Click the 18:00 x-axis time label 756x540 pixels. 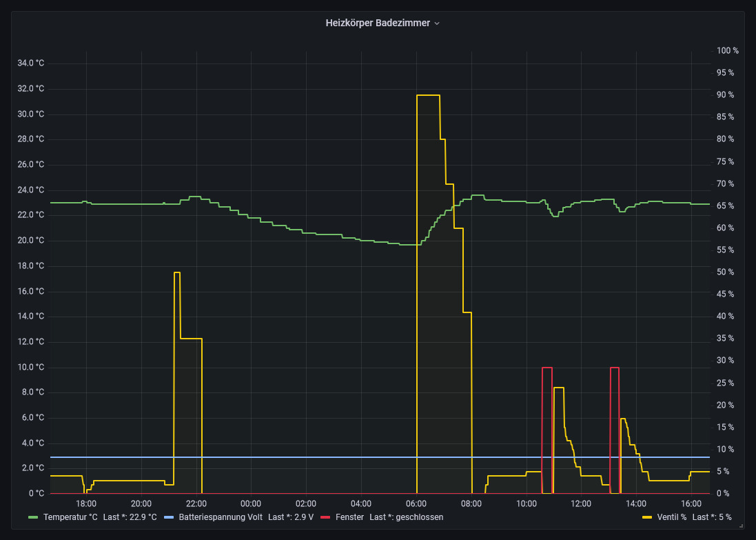[x=86, y=504]
